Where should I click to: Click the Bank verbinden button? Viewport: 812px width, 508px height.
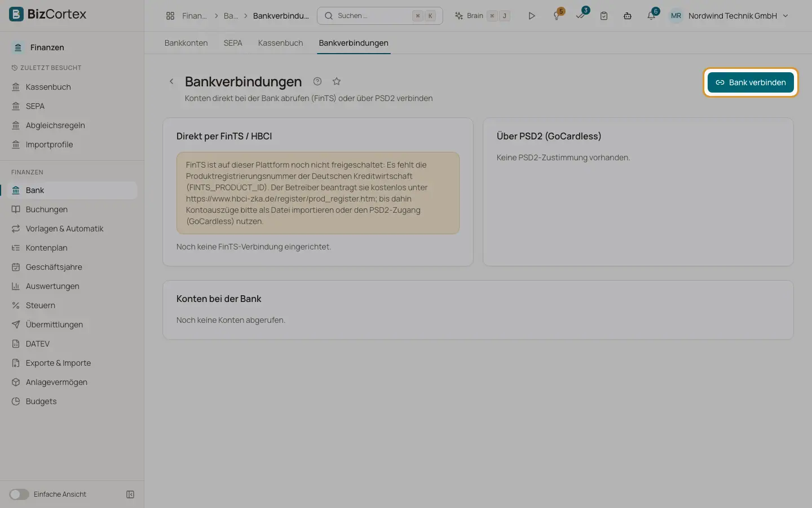click(751, 82)
